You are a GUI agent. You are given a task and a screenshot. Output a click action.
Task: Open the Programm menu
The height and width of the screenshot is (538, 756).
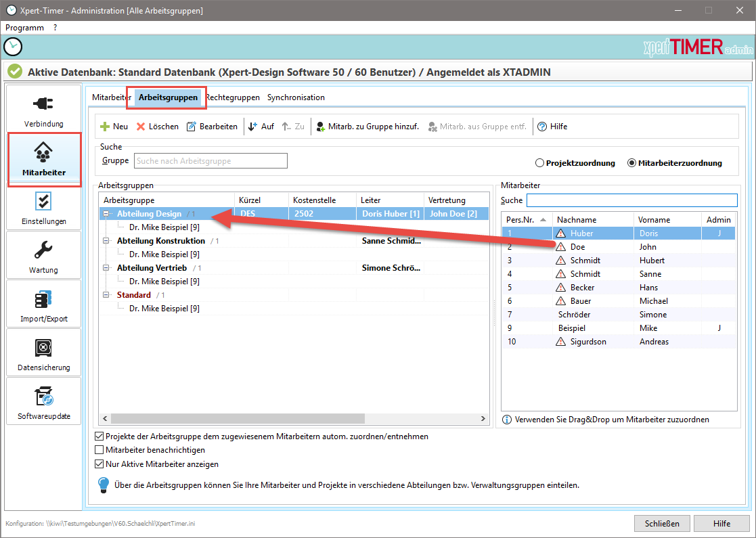coord(24,28)
